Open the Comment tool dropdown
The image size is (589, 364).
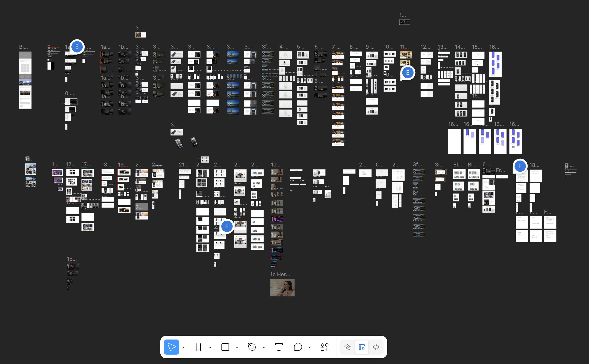click(309, 347)
